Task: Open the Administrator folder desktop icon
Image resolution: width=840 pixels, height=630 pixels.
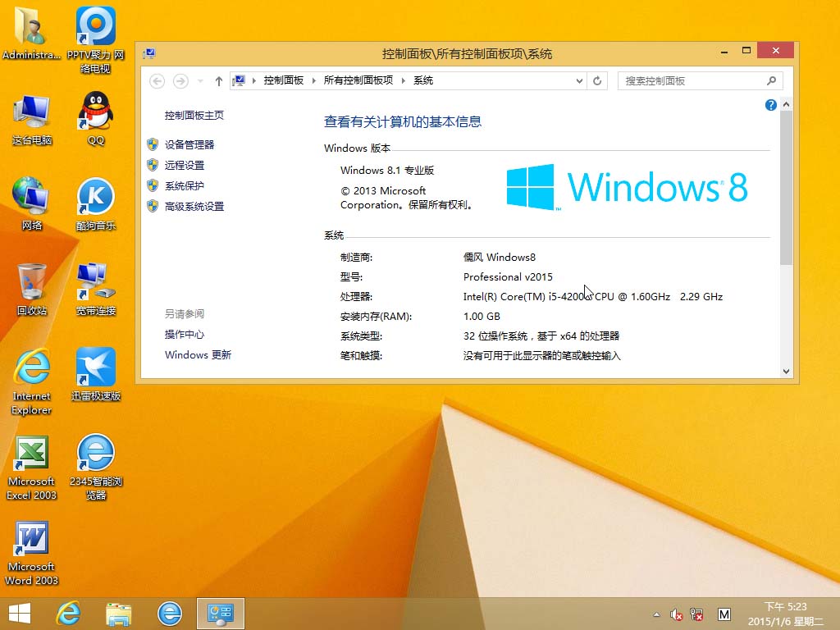Action: (31, 33)
